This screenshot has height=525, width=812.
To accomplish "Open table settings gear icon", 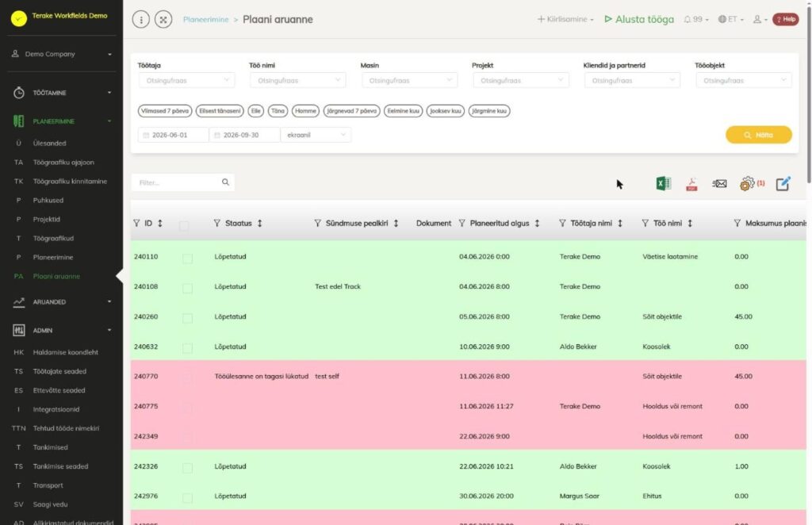I will tap(747, 183).
